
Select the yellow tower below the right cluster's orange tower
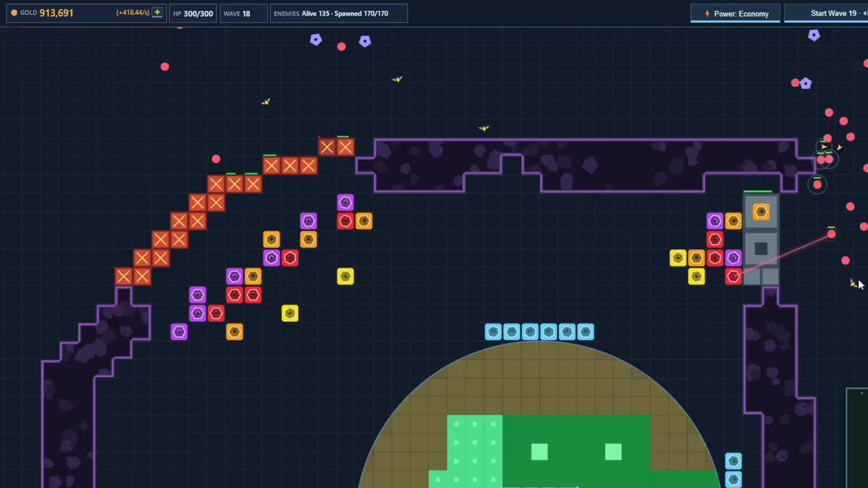(697, 276)
